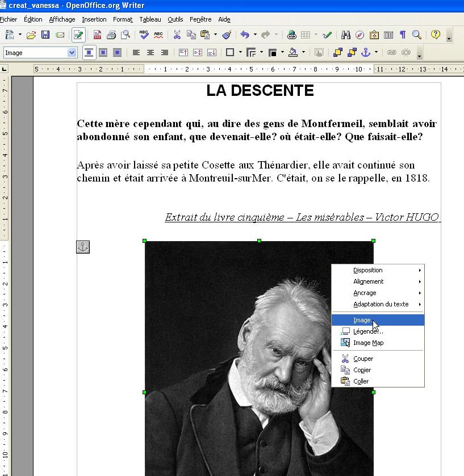Click the anchor marker in the document
The image size is (464, 476).
pyautogui.click(x=83, y=247)
